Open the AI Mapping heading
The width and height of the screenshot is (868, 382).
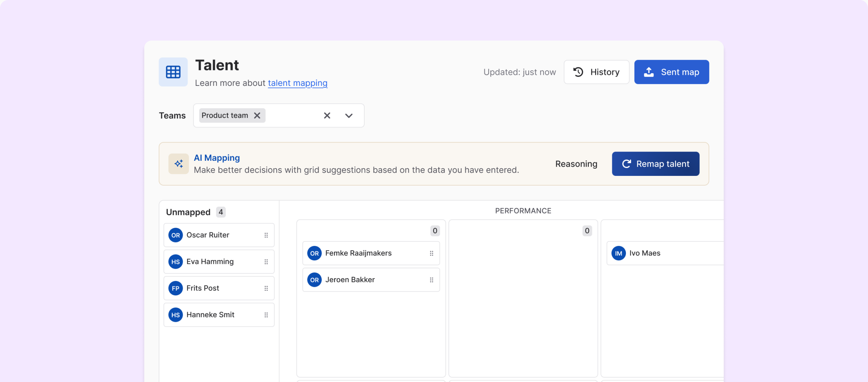217,158
